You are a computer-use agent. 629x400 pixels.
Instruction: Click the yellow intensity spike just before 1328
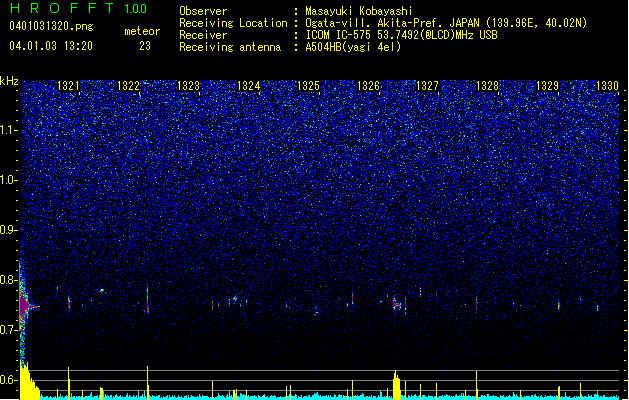tap(477, 385)
